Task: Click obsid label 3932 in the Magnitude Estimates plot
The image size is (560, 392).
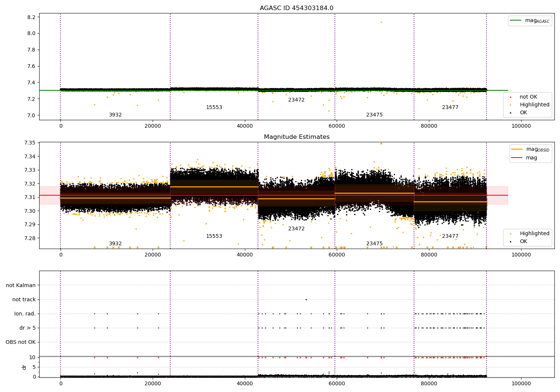Action: [115, 244]
